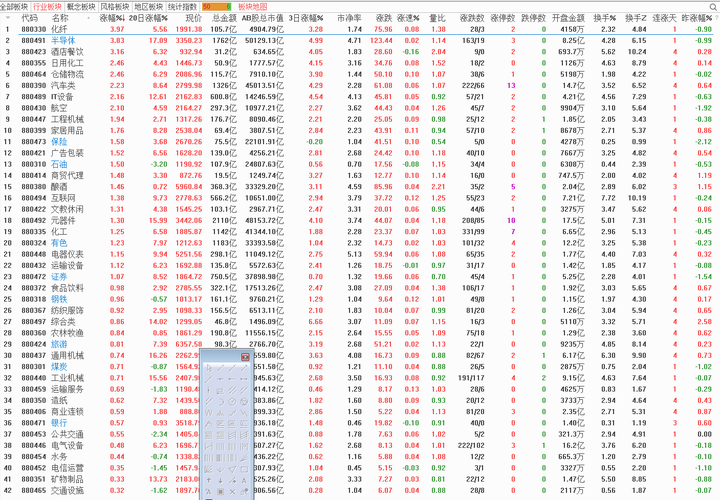The width and height of the screenshot is (720, 500).
Task: Sort by the 涨停数 column header
Action: 502,18
